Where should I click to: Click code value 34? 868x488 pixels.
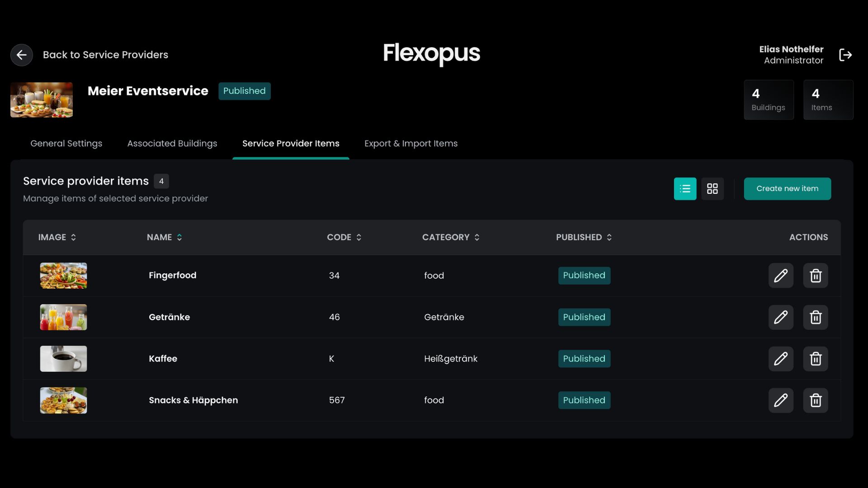[x=334, y=276]
